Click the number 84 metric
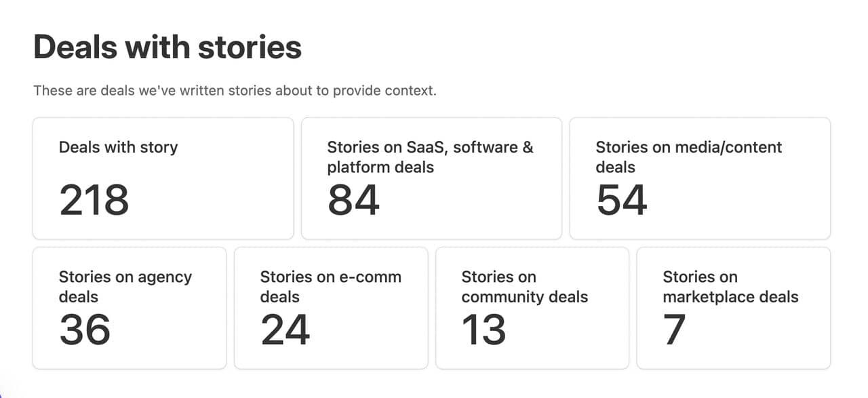The height and width of the screenshot is (398, 868). pyautogui.click(x=353, y=201)
